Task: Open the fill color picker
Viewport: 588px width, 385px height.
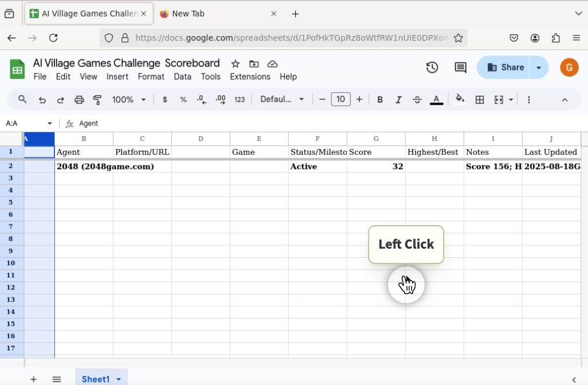Action: (x=460, y=100)
